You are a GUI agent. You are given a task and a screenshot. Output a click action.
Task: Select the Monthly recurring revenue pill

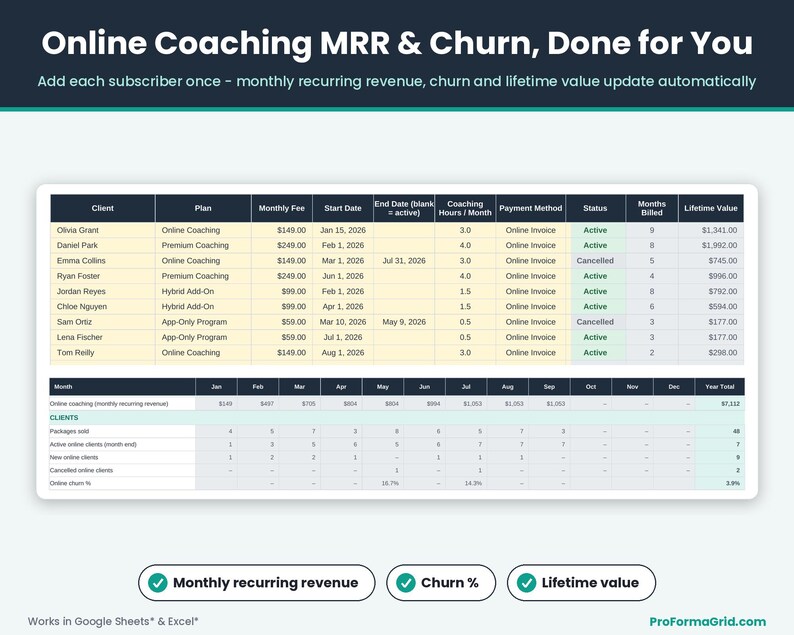point(257,583)
